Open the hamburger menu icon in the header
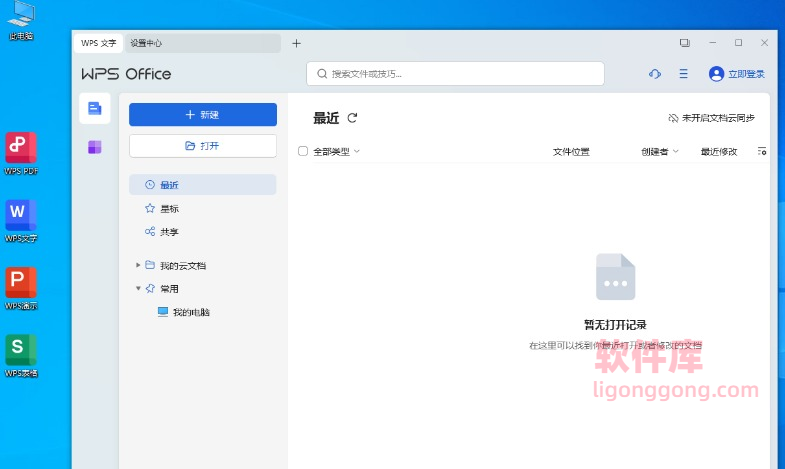Viewport: 785px width, 469px height. tap(683, 74)
